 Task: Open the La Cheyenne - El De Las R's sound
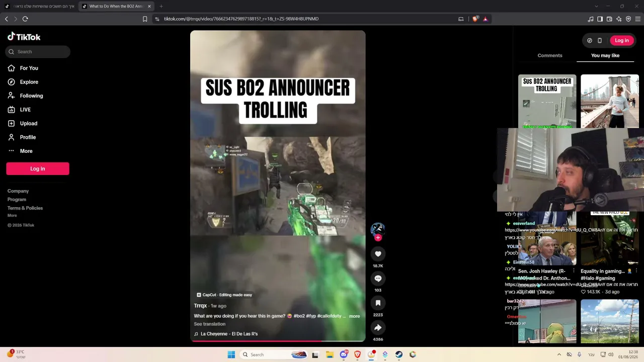tap(229, 334)
